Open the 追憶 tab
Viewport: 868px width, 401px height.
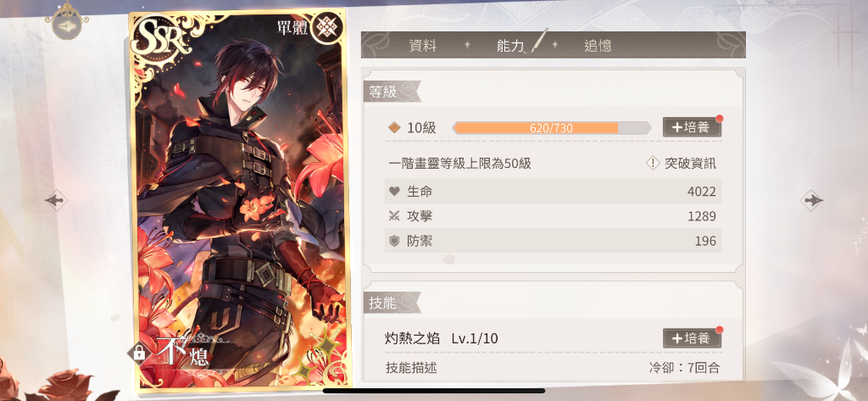pyautogui.click(x=598, y=46)
